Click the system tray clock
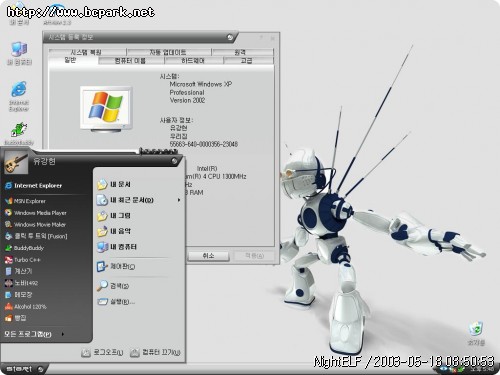 [483, 369]
